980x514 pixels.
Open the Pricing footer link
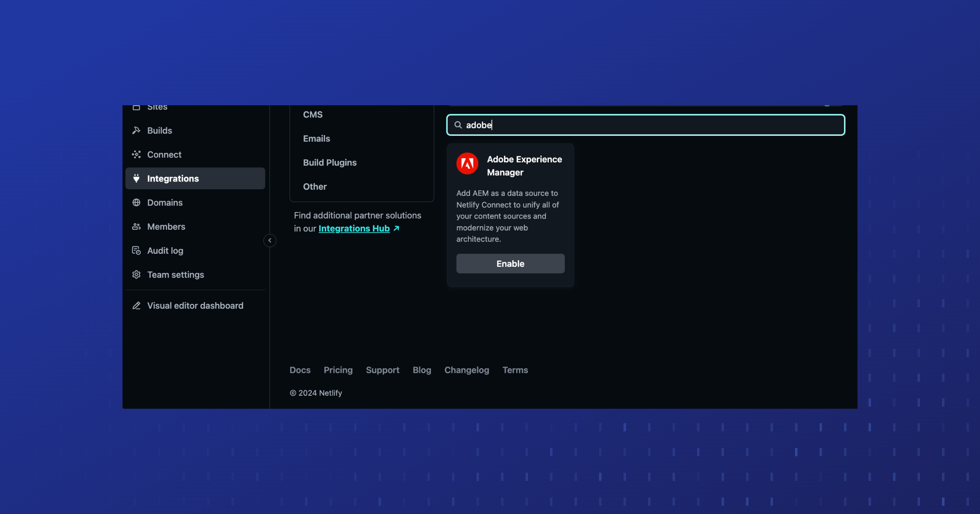point(338,370)
